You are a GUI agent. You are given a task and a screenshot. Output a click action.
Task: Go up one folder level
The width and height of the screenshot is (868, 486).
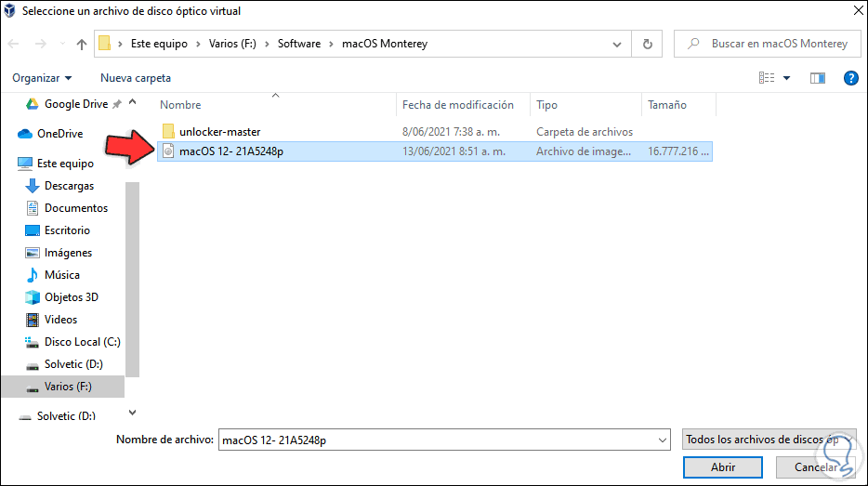point(82,44)
